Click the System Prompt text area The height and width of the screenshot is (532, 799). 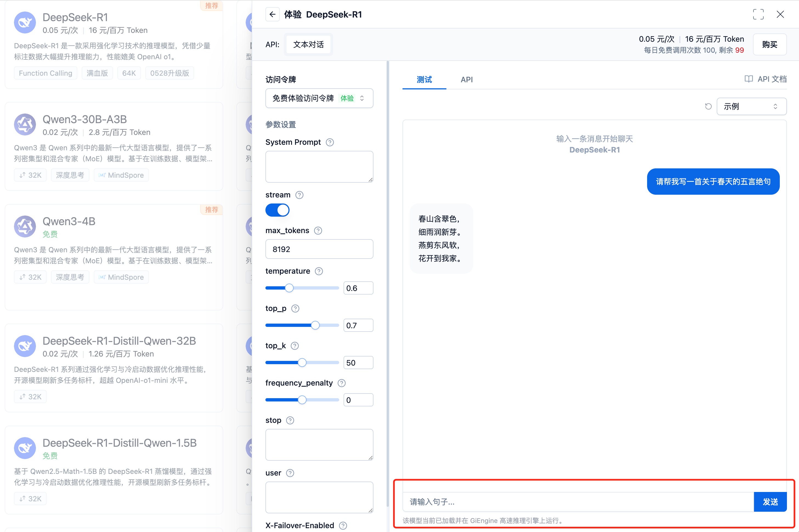tap(319, 166)
